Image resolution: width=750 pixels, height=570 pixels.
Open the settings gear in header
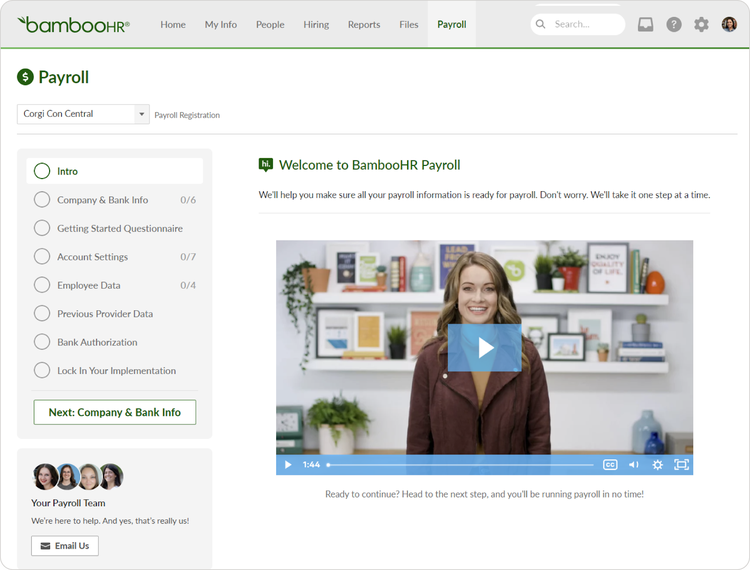[x=701, y=24]
